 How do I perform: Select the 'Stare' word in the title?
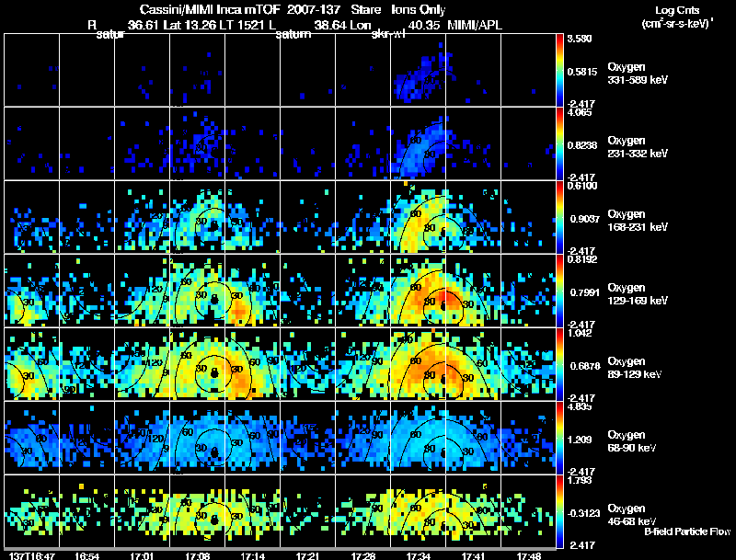(365, 9)
